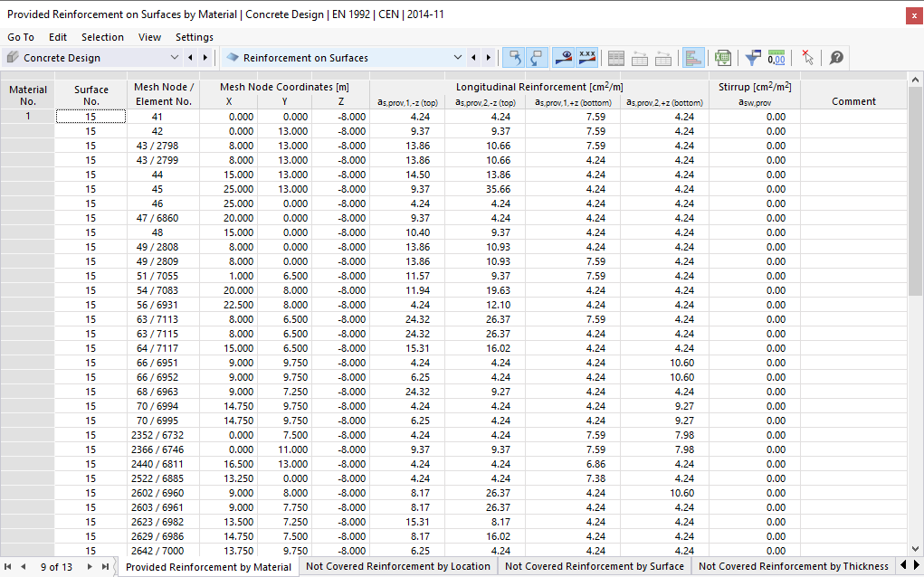The width and height of the screenshot is (924, 577).
Task: Expand the Reinforcement on Surfaces dropdown
Action: pyautogui.click(x=458, y=58)
